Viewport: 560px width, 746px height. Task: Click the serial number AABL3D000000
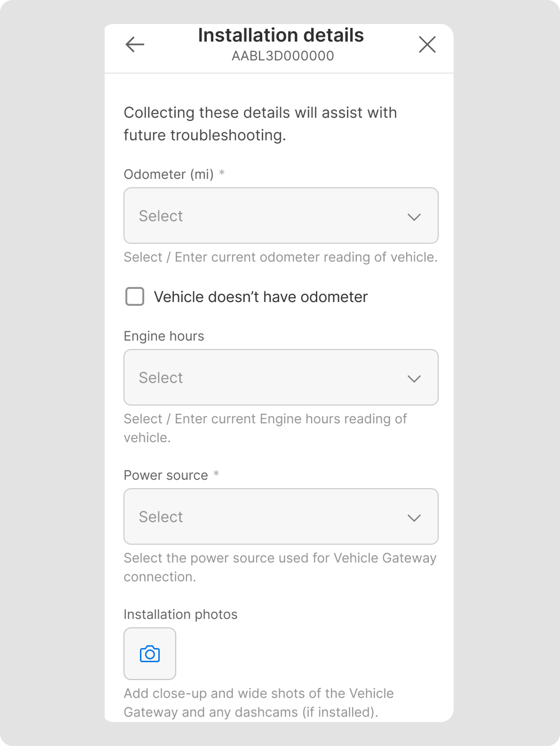[x=283, y=56]
